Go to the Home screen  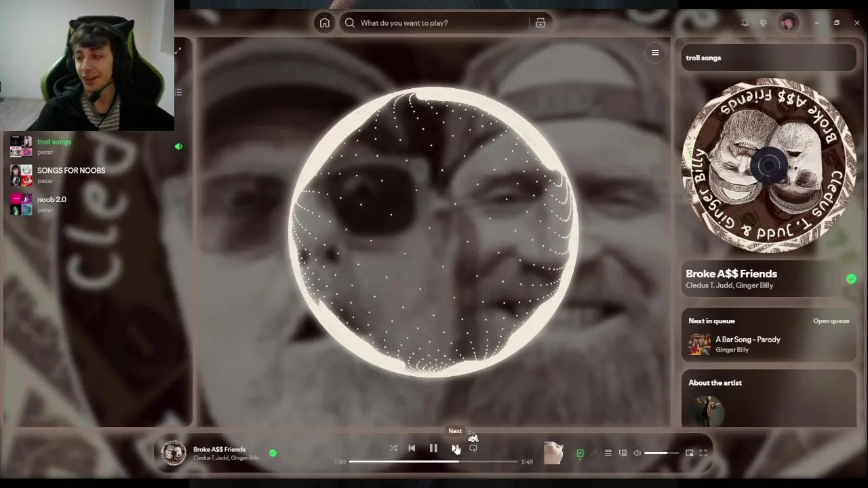tap(325, 23)
